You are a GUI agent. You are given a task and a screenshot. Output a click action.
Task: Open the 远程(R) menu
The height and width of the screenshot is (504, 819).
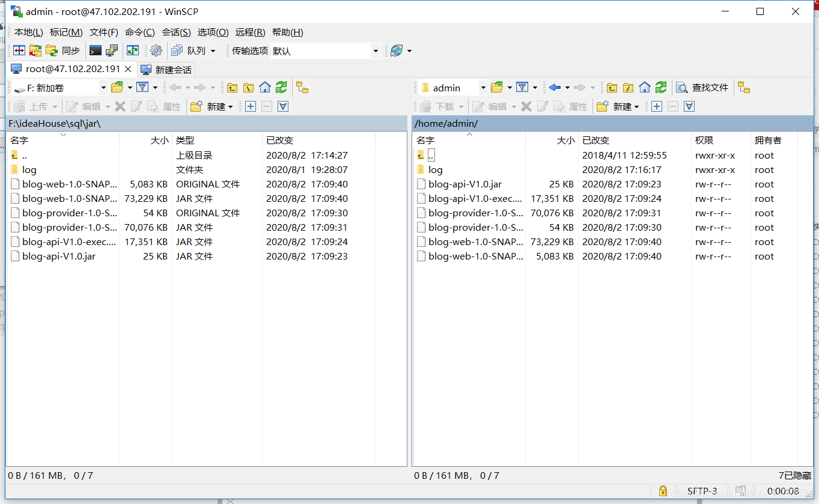pos(250,32)
